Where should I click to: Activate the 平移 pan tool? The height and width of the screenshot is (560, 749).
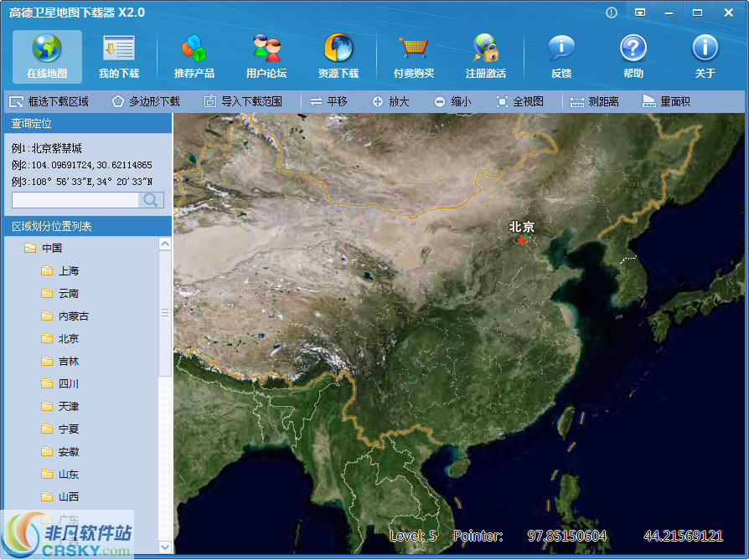click(328, 101)
